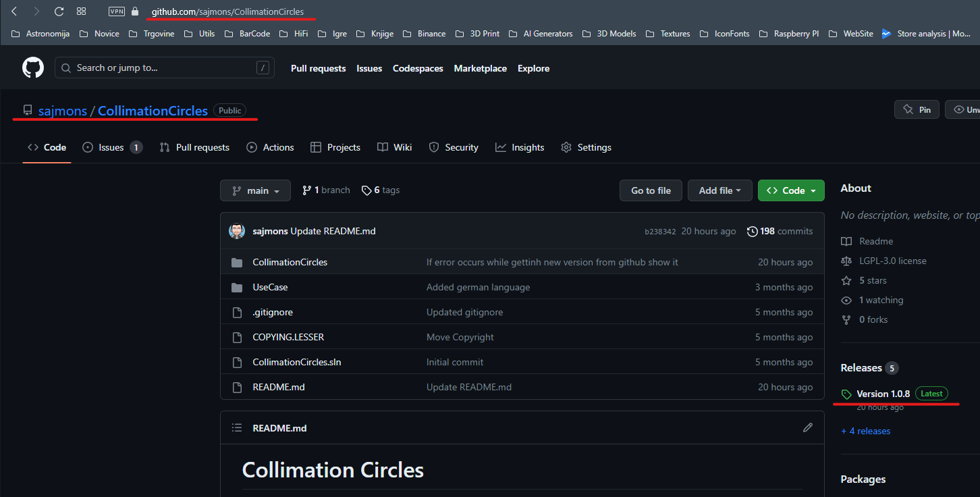The height and width of the screenshot is (497, 980).
Task: View the 1 branch link
Action: (x=326, y=190)
